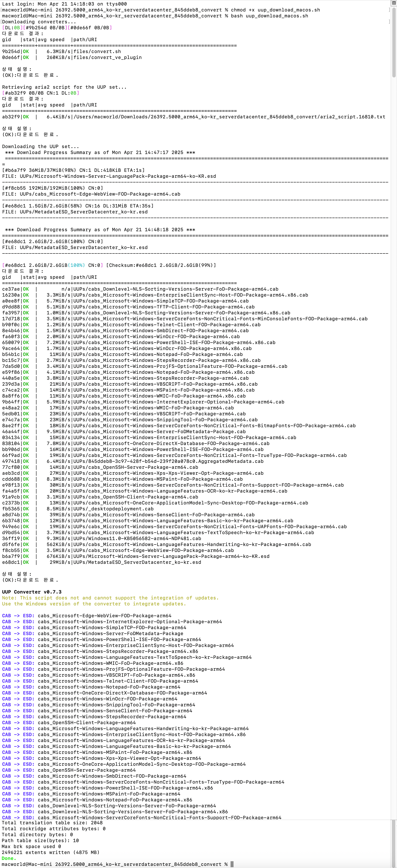Click 'Use the Windows version of the converter' line
The height and width of the screenshot is (868, 397).
[x=94, y=604]
